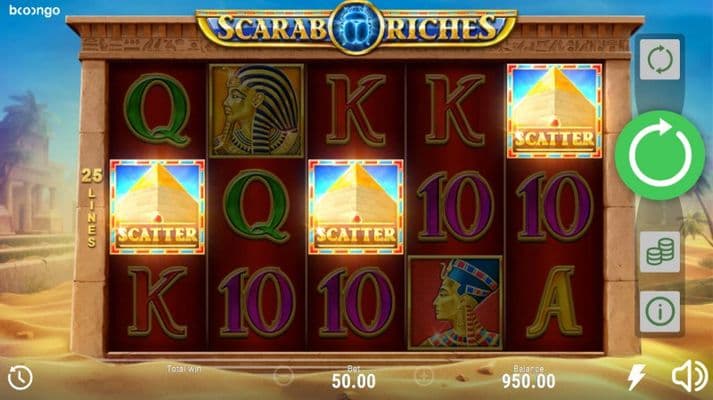713x400 pixels.
Task: Open the info paytable button
Action: click(x=660, y=312)
